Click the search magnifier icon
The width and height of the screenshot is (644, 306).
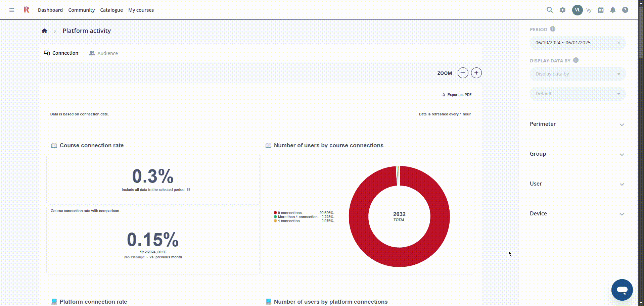550,10
